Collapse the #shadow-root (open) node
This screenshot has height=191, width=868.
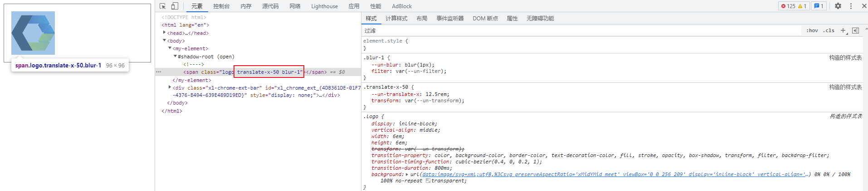pyautogui.click(x=175, y=56)
